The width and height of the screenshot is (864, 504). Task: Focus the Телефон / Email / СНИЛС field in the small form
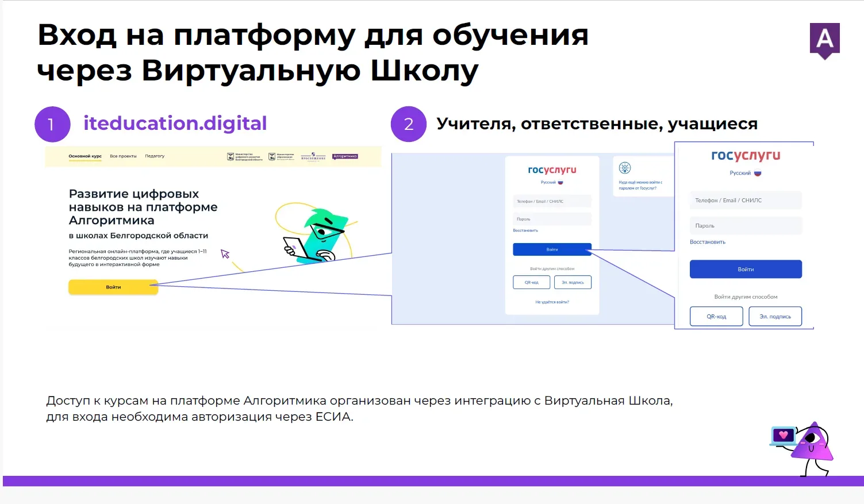pyautogui.click(x=552, y=201)
